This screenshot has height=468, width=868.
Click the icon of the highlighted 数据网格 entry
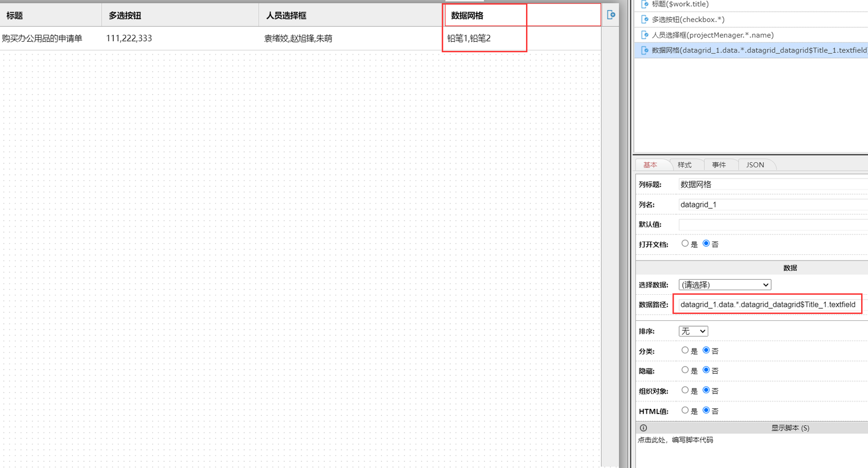tap(645, 51)
